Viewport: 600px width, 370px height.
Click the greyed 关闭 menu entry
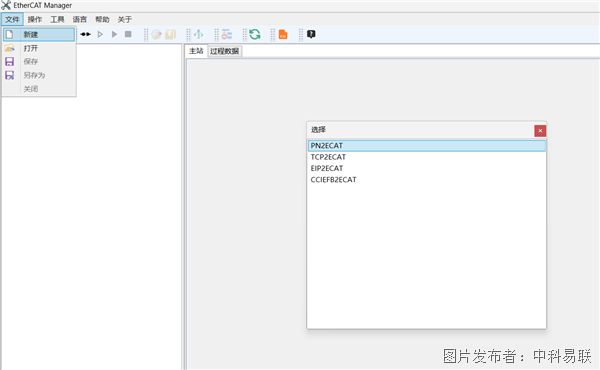pos(39,89)
